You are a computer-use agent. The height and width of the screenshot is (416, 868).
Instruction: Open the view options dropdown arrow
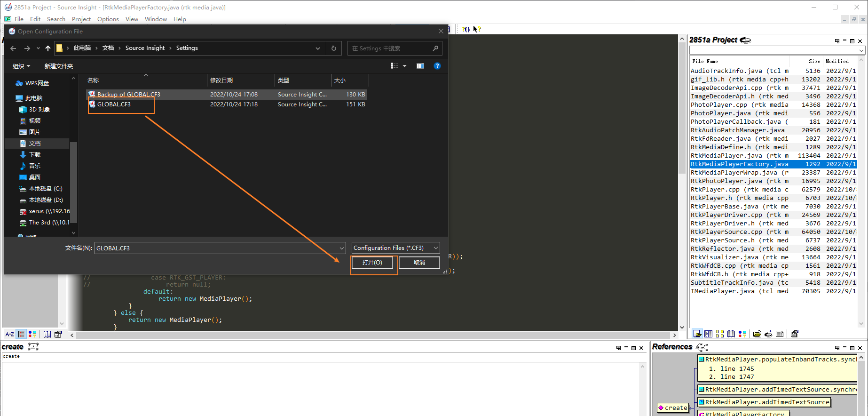(404, 66)
